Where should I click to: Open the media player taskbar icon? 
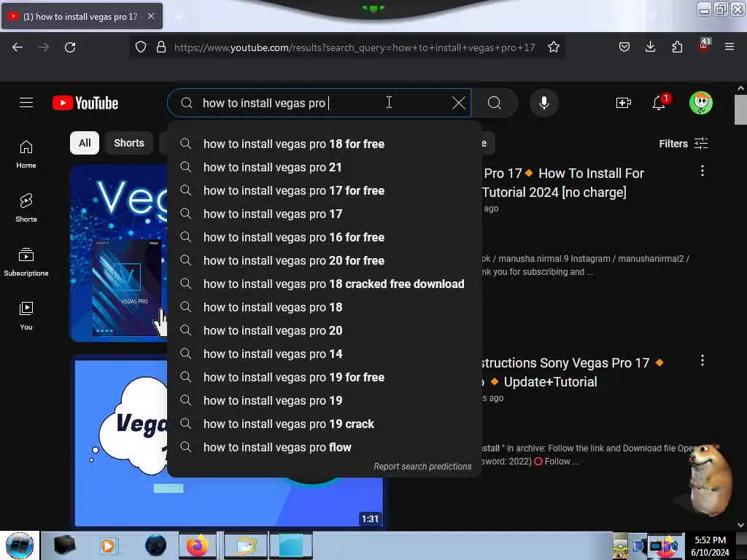point(108,545)
